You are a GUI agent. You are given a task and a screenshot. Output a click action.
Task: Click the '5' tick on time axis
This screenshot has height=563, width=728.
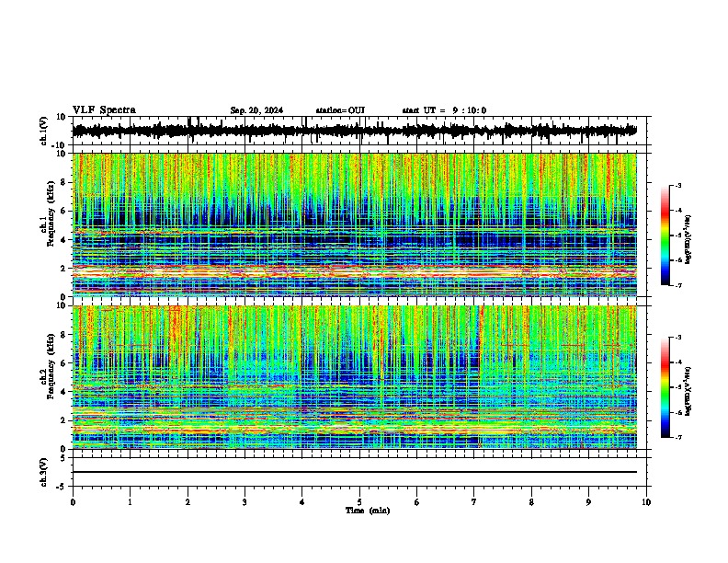click(359, 502)
